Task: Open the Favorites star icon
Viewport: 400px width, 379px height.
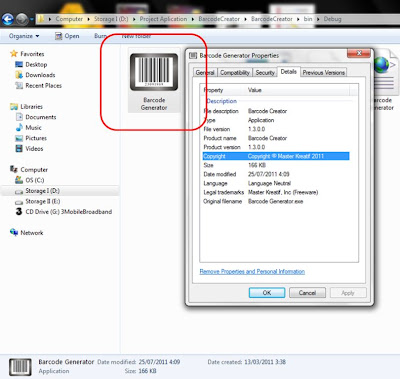Action: pos(14,54)
